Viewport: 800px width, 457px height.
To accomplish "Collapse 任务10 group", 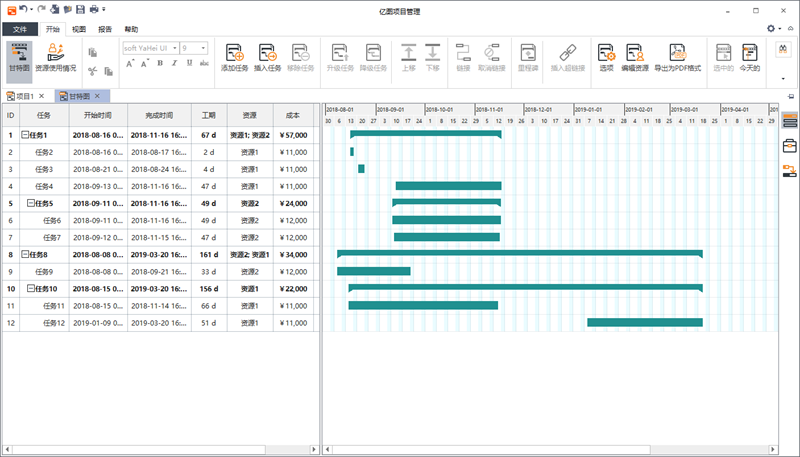I will point(31,288).
